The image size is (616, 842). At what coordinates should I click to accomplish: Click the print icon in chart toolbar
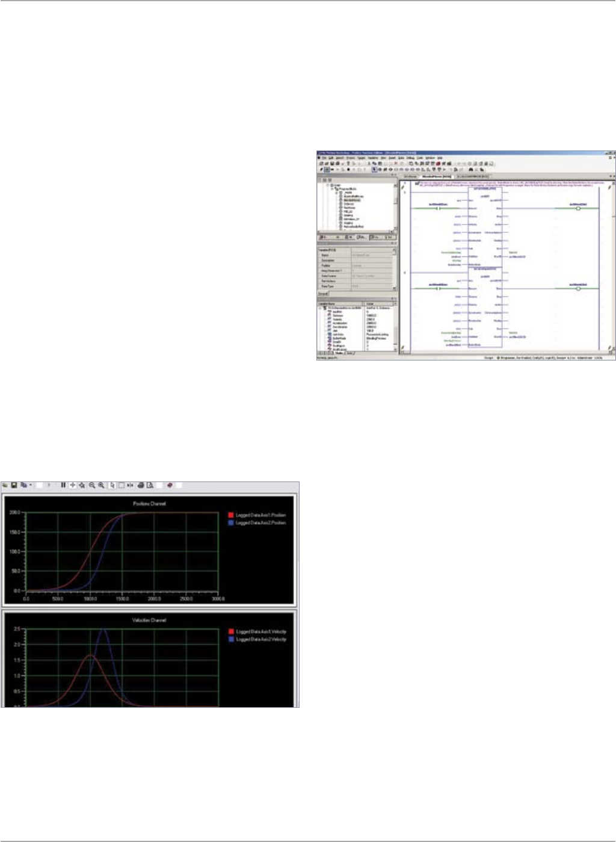141,485
